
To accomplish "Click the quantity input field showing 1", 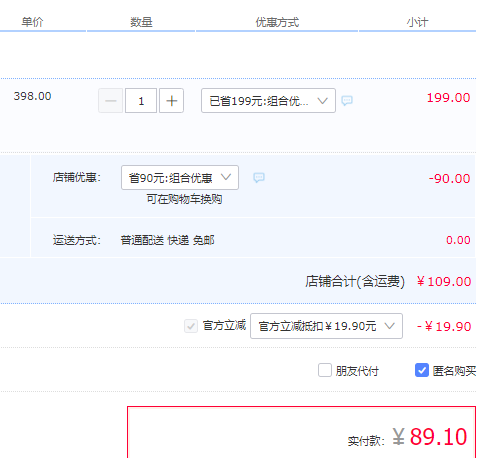I will [x=141, y=101].
